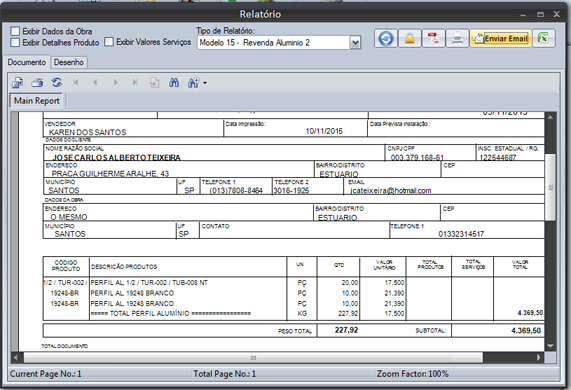Go to last page arrow
The width and height of the screenshot is (571, 390).
135,83
